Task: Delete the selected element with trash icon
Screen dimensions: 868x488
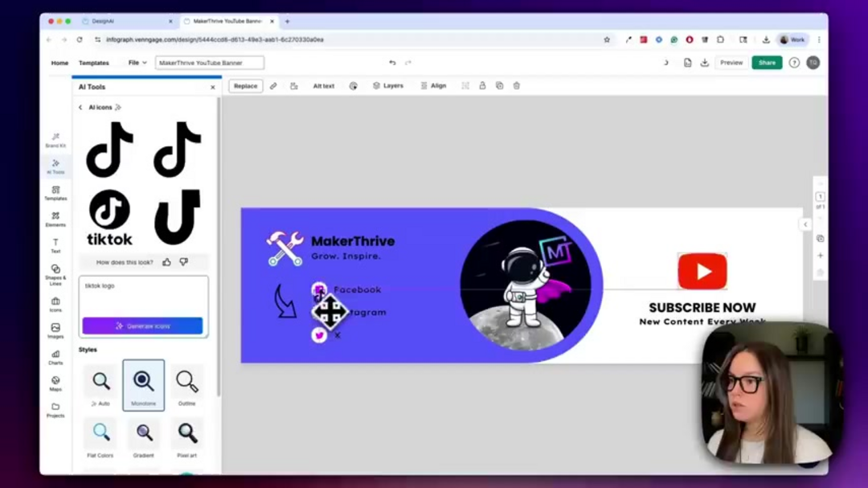Action: click(516, 85)
